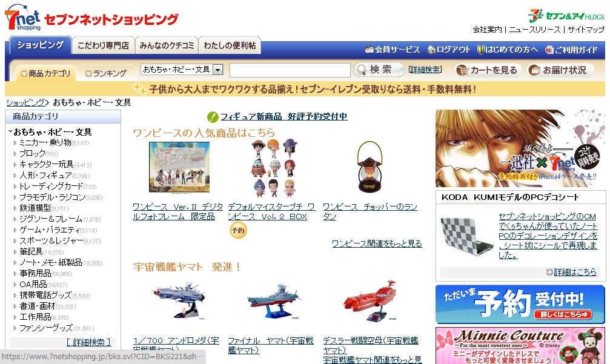Select the ランキング sub-tab

point(106,73)
